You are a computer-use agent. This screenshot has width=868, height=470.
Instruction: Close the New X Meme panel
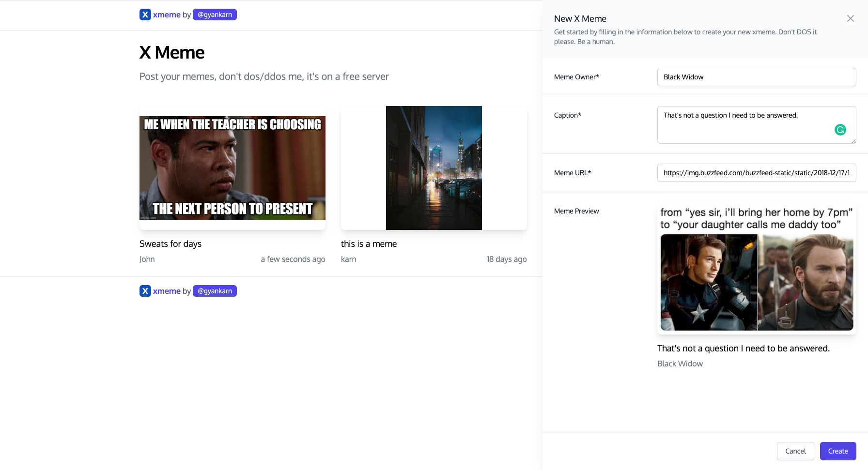coord(850,18)
